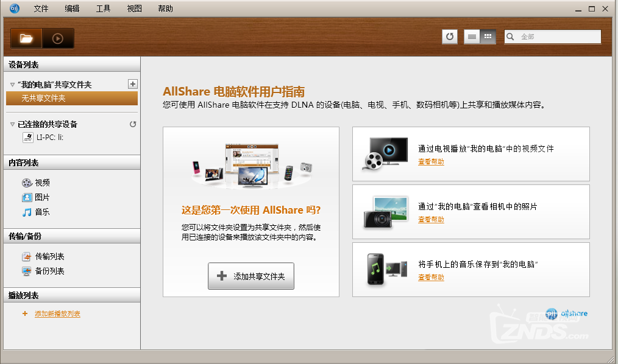The width and height of the screenshot is (618, 364).
Task: Collapse the 已连接的共享设备 section
Action: 12,124
